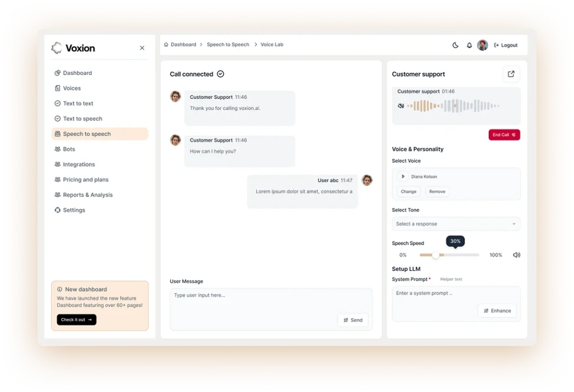Adjust the Speech Speed slider handle
The height and width of the screenshot is (392, 574).
tap(435, 255)
